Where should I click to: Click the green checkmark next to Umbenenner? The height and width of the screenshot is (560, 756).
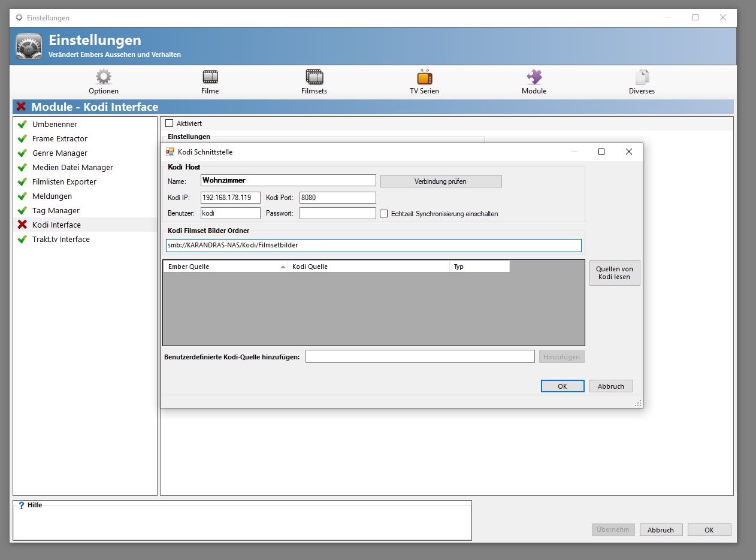click(22, 124)
